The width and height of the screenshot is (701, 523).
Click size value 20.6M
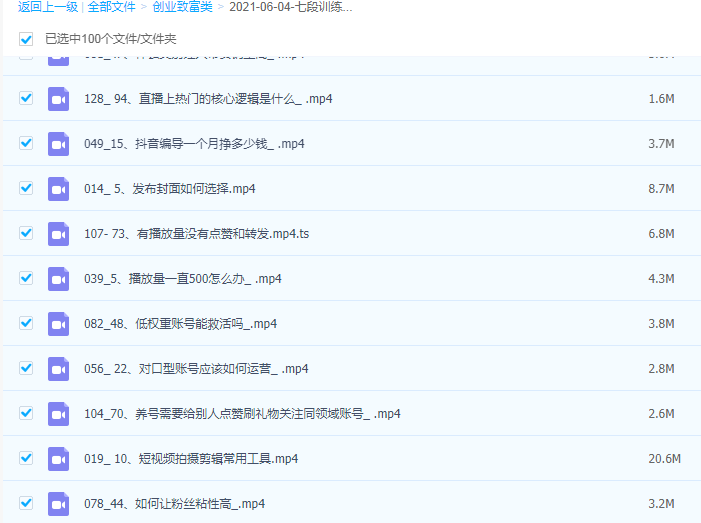pos(665,459)
